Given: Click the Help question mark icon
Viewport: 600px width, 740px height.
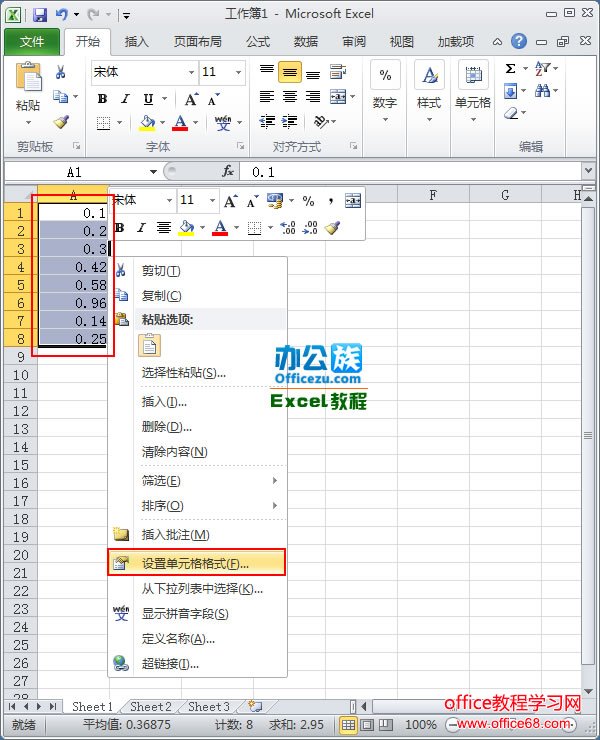Looking at the screenshot, I should coord(518,42).
